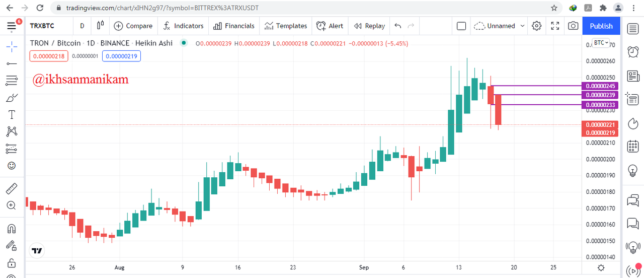
Task: Open the emoji icons tool
Action: pos(12,165)
